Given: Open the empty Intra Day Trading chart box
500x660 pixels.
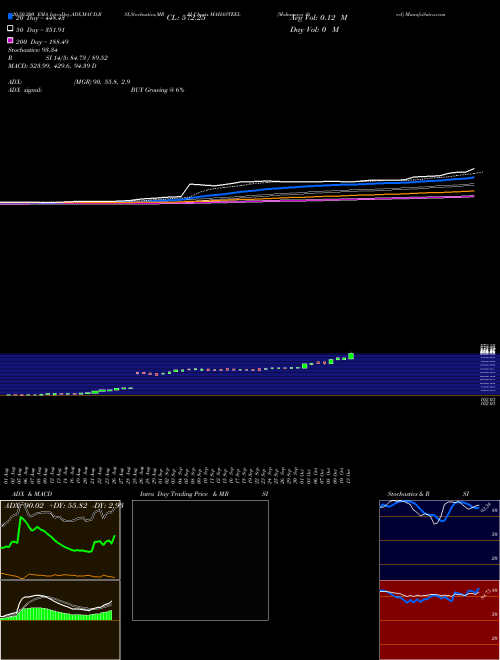Looking at the screenshot, I should [200, 560].
